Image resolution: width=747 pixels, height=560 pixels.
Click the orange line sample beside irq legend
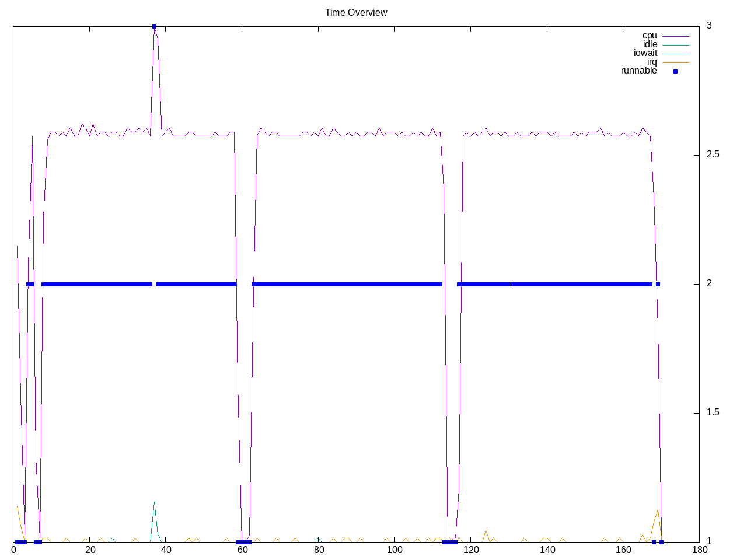tap(675, 62)
